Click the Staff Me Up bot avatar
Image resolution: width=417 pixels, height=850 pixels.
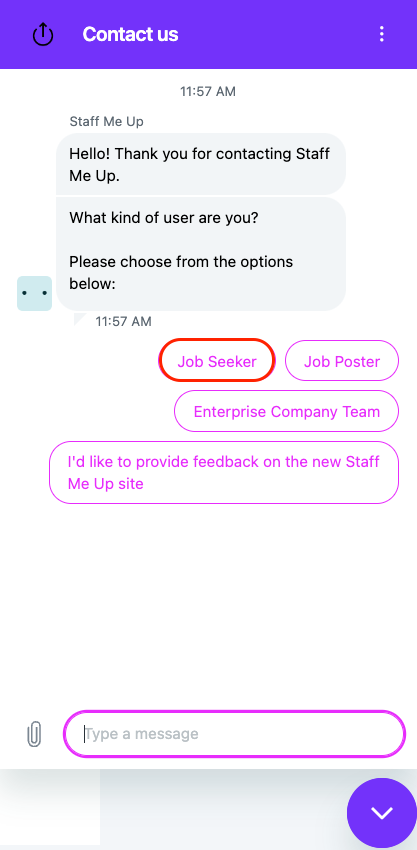[x=34, y=293]
